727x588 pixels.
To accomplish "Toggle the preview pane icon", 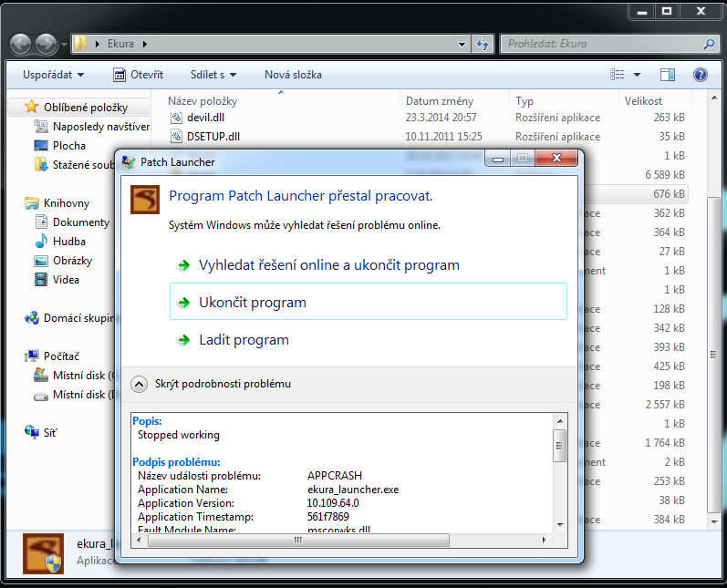I will [668, 75].
